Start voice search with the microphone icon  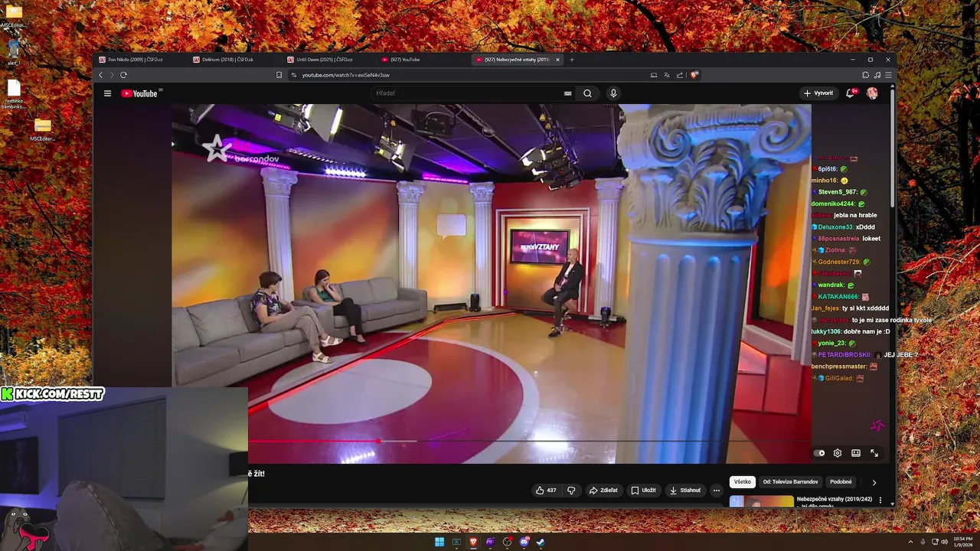(x=613, y=93)
